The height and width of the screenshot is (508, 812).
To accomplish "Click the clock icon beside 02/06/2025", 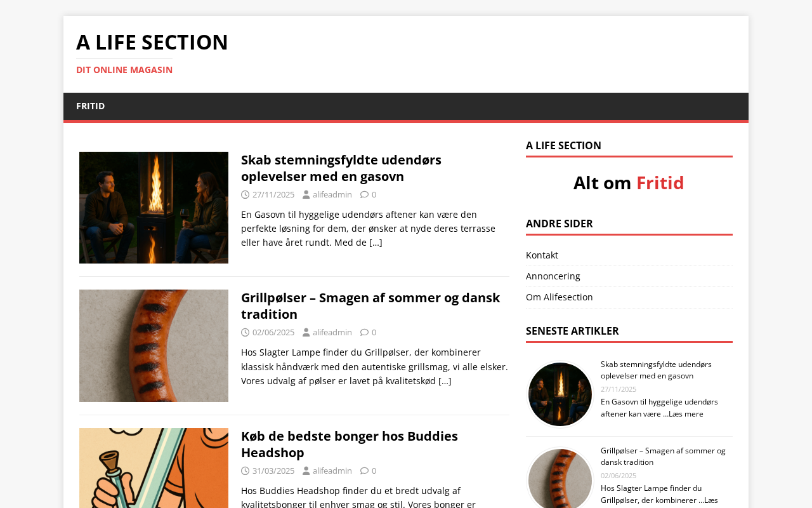I will [x=246, y=333].
